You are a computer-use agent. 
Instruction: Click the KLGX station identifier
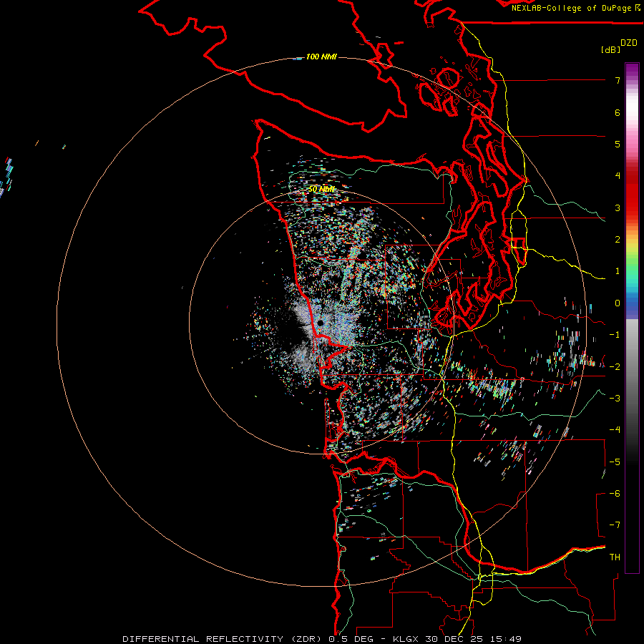coord(405,639)
